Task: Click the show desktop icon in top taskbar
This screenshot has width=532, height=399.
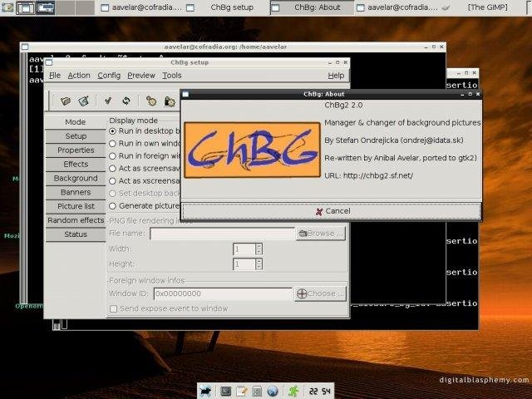Action: 7,7
